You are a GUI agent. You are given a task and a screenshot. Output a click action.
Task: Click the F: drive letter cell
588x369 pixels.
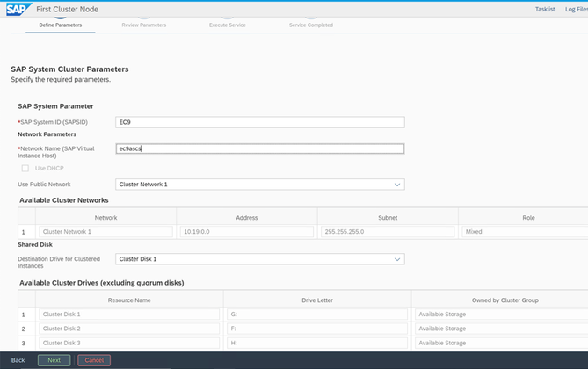(x=317, y=329)
